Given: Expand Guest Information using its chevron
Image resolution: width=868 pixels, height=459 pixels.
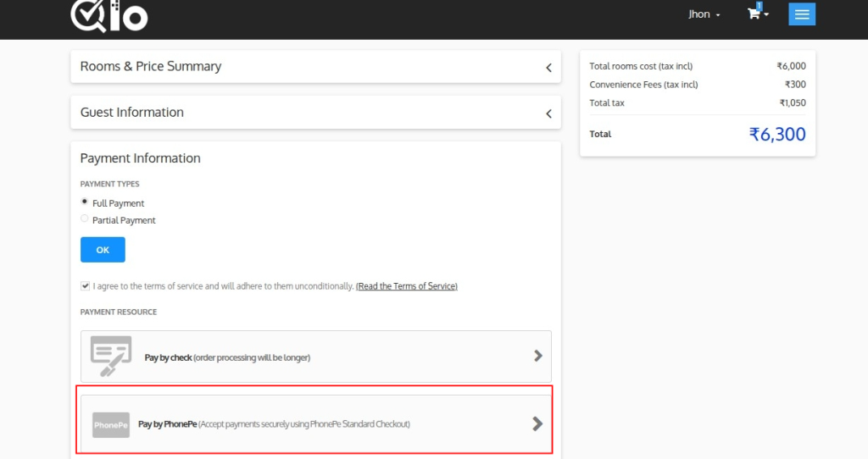Looking at the screenshot, I should [548, 113].
